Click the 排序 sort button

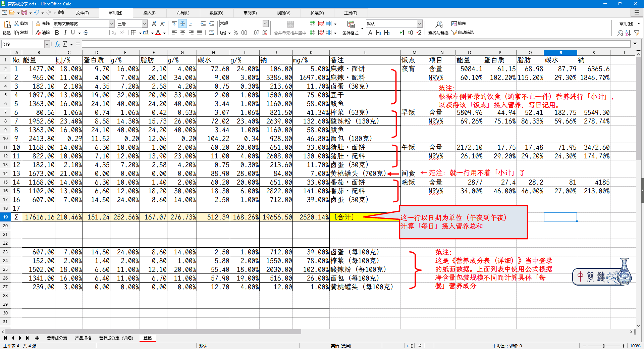[459, 23]
